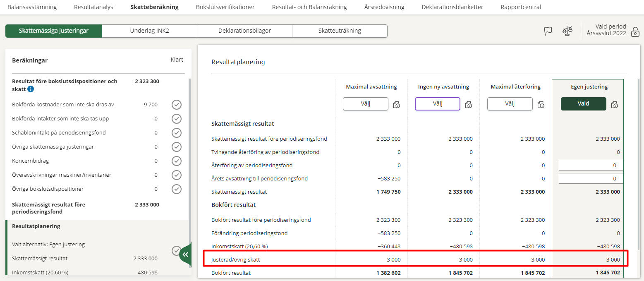The image size is (644, 281).
Task: Open info document icon for Ingen ny avsättning
Action: [x=469, y=105]
